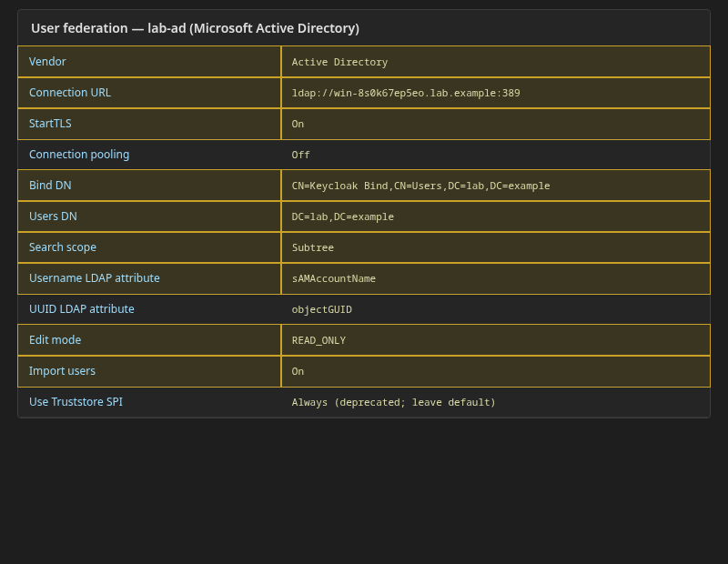Click the 'Search scope' label

click(63, 247)
